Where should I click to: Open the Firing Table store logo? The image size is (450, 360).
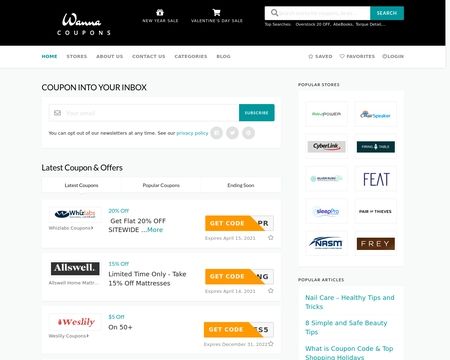pyautogui.click(x=376, y=147)
